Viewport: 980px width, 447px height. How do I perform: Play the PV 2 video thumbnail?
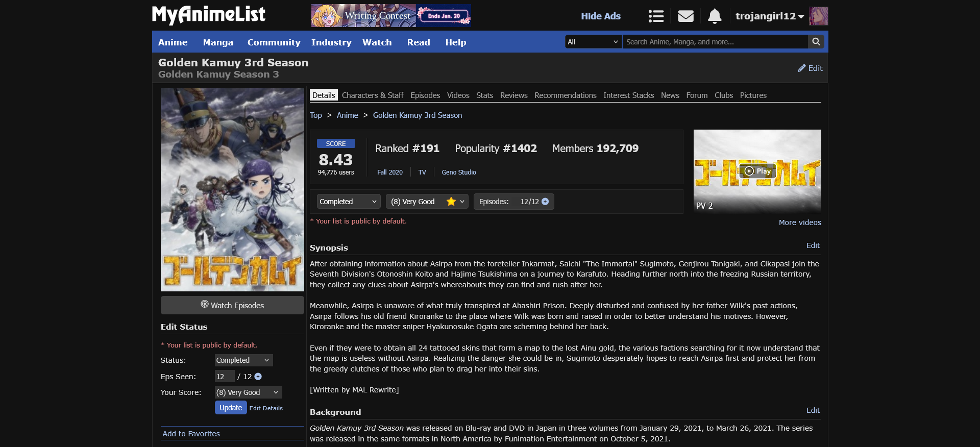tap(757, 171)
